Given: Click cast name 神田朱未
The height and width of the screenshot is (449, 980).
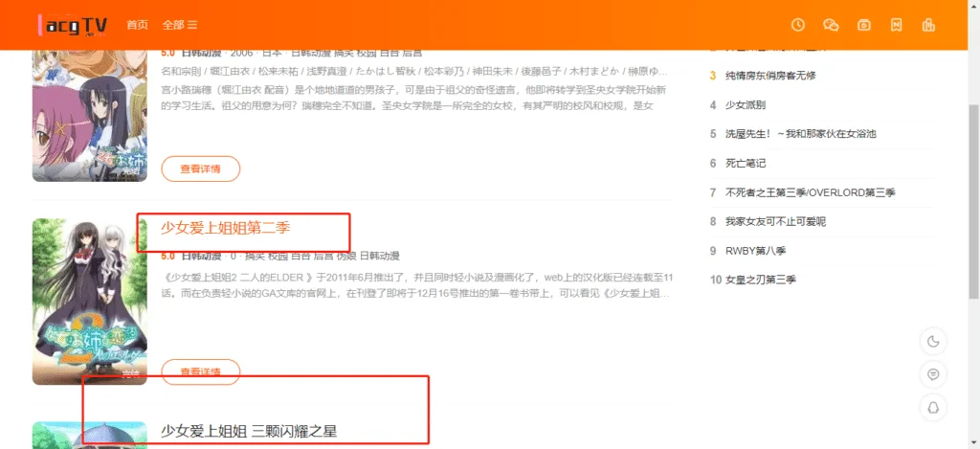Looking at the screenshot, I should point(494,71).
